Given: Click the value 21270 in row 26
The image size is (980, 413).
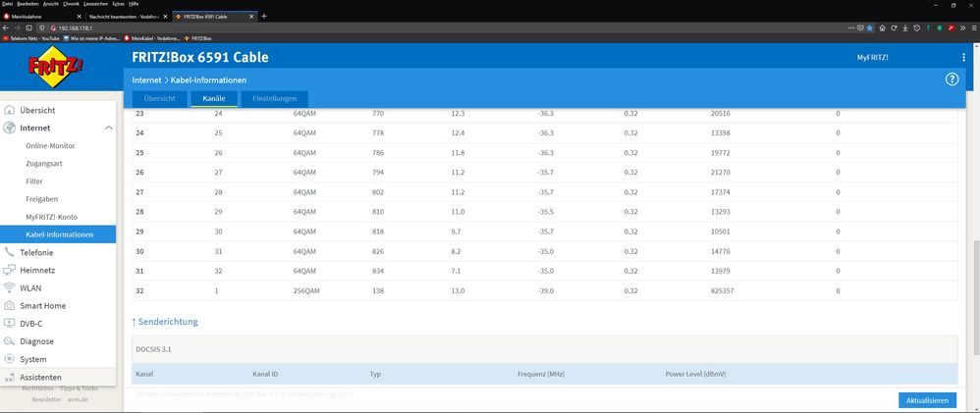Looking at the screenshot, I should pyautogui.click(x=720, y=173).
